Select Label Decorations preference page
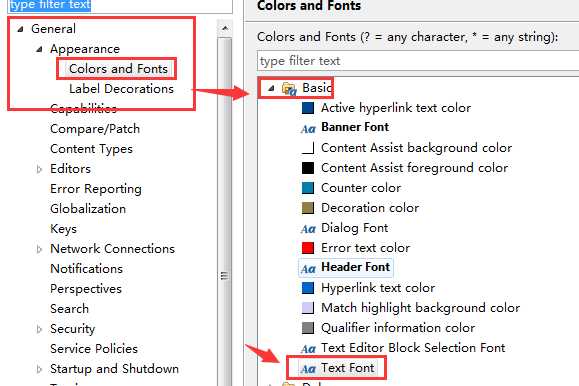This screenshot has width=579, height=386. point(121,89)
